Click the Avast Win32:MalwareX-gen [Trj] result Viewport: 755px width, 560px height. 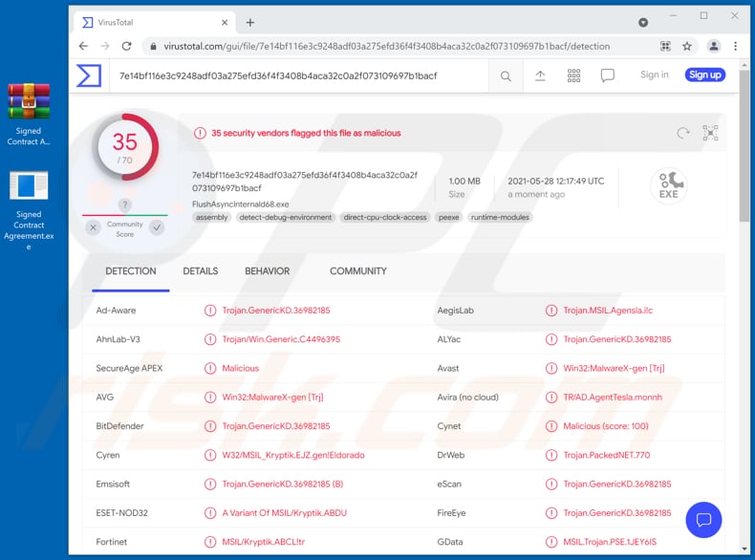click(614, 368)
